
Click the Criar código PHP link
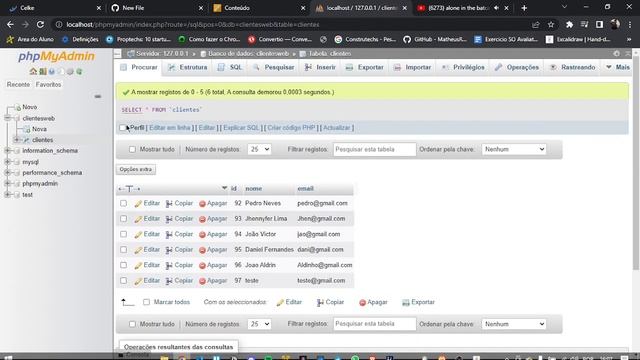[291, 128]
